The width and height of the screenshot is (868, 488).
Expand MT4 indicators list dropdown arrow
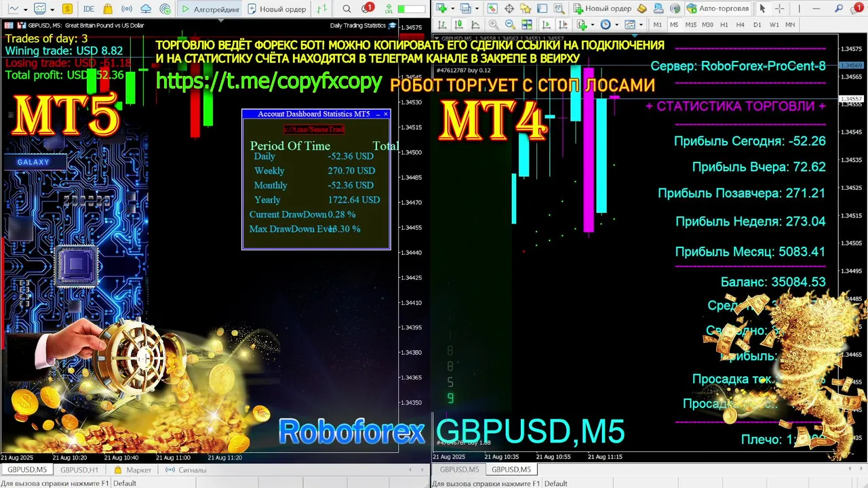click(x=593, y=25)
